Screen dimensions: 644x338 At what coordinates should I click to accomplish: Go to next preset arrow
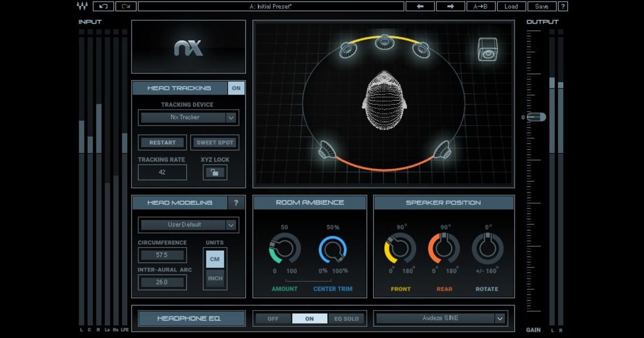click(x=451, y=6)
